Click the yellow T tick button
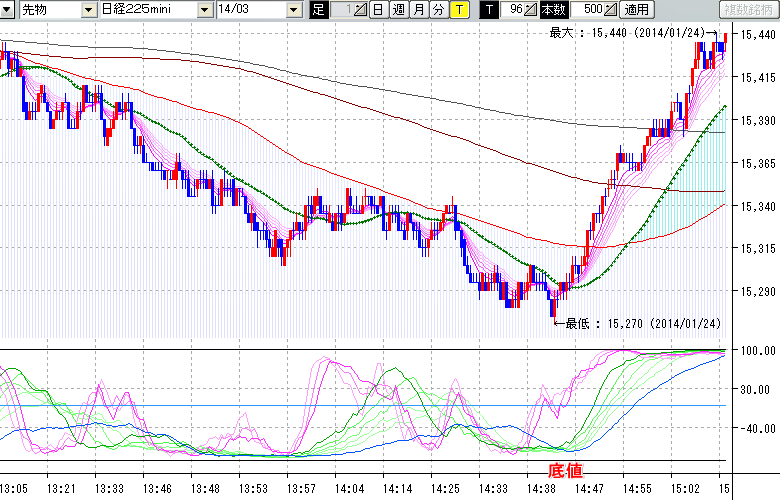Image resolution: width=780 pixels, height=500 pixels. click(x=459, y=10)
